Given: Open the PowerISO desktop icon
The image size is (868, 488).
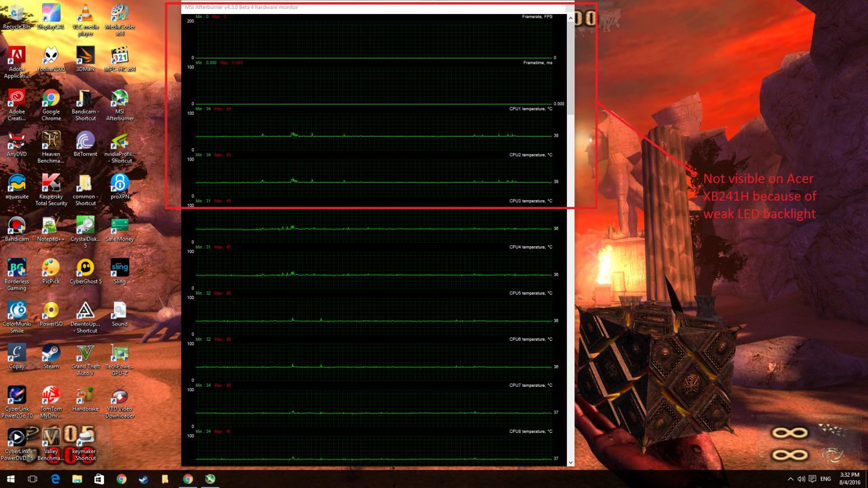Looking at the screenshot, I should (x=51, y=314).
